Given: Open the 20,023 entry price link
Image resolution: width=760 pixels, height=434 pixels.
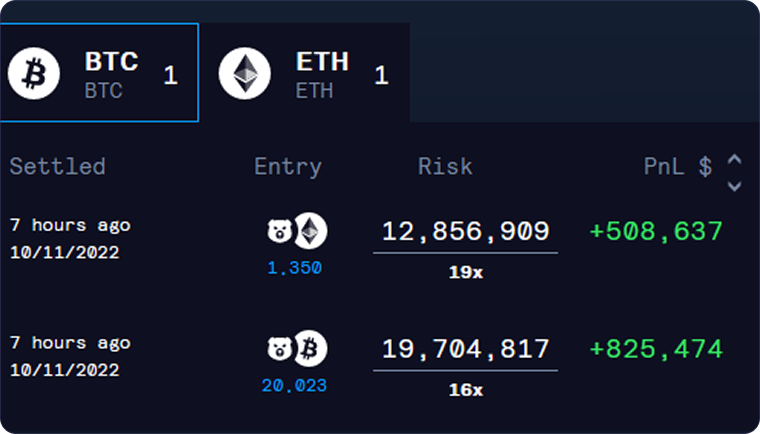Looking at the screenshot, I should click(294, 385).
